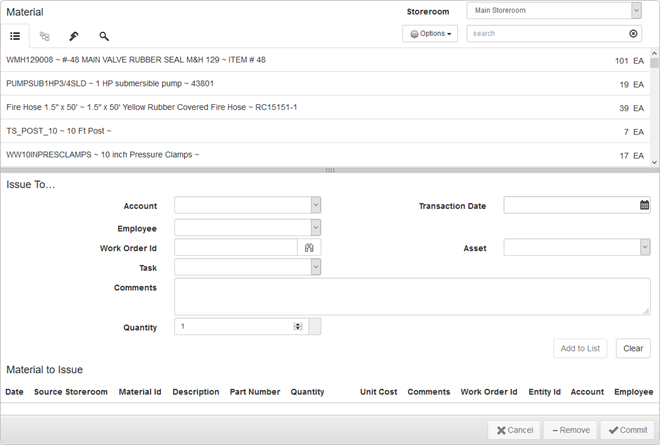Select the hammer tool icon tab
Image resolution: width=660 pixels, height=445 pixels.
pyautogui.click(x=74, y=36)
